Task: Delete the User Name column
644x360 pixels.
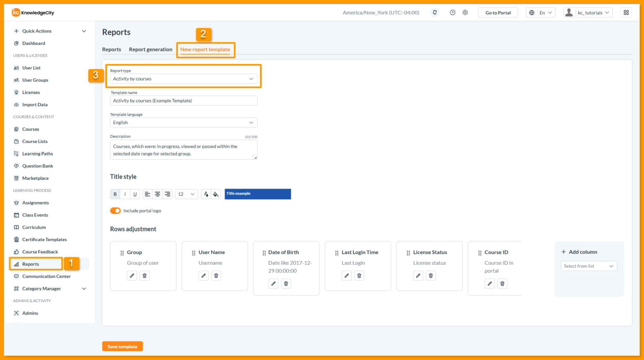Action: (216, 275)
